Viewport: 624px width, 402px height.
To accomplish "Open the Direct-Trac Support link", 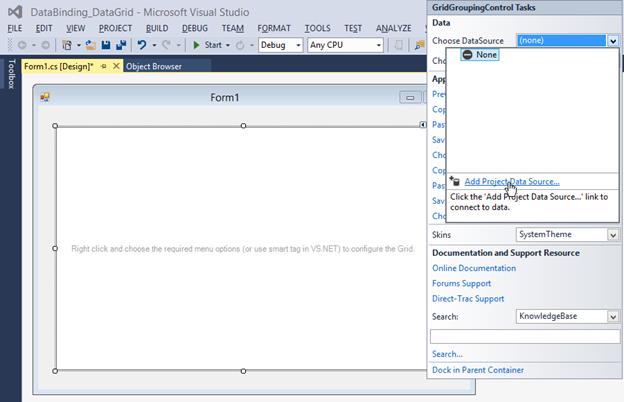I will point(468,299).
